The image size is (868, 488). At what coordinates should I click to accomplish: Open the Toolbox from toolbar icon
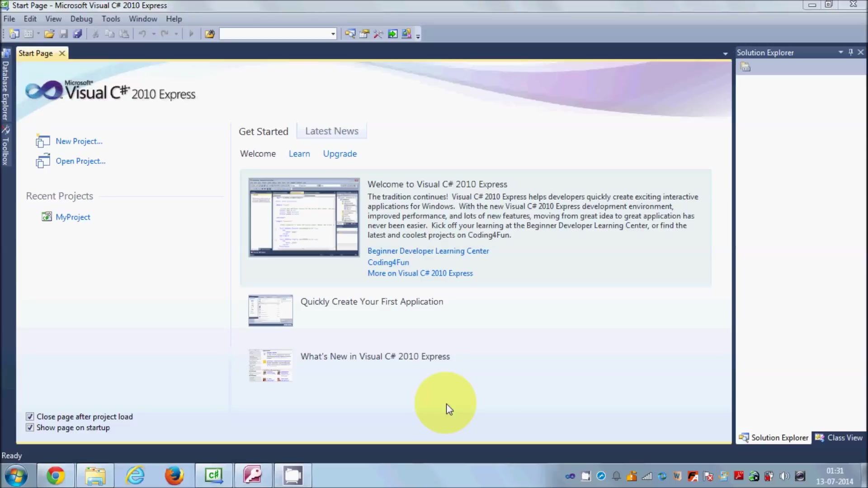[378, 34]
